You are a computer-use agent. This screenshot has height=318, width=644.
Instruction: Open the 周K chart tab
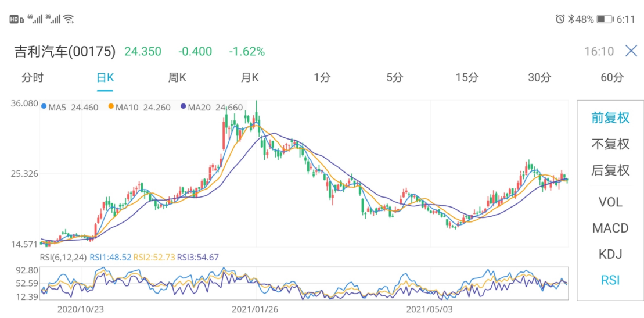[x=177, y=77]
